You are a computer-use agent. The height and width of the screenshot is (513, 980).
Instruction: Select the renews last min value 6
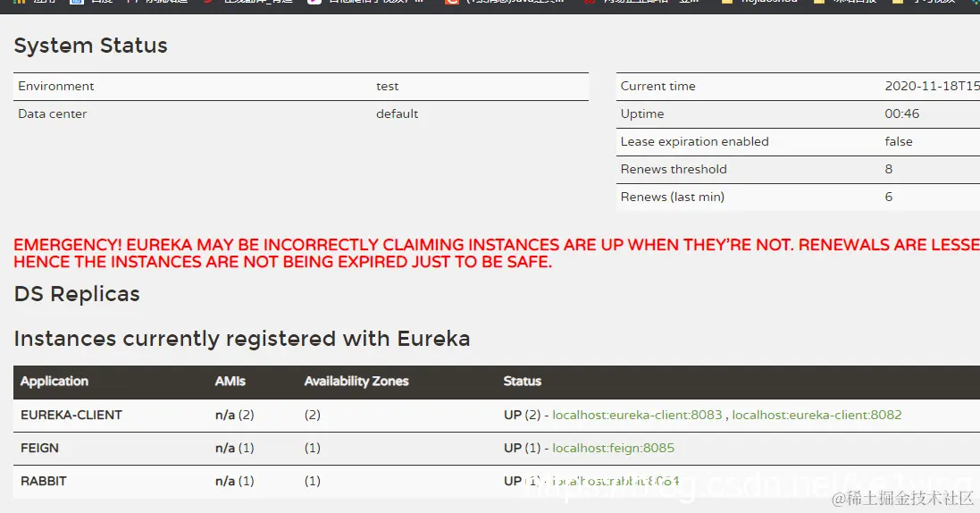click(889, 197)
